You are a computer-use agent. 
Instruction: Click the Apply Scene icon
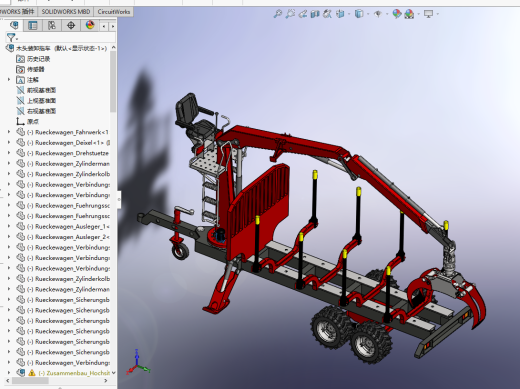pyautogui.click(x=409, y=14)
